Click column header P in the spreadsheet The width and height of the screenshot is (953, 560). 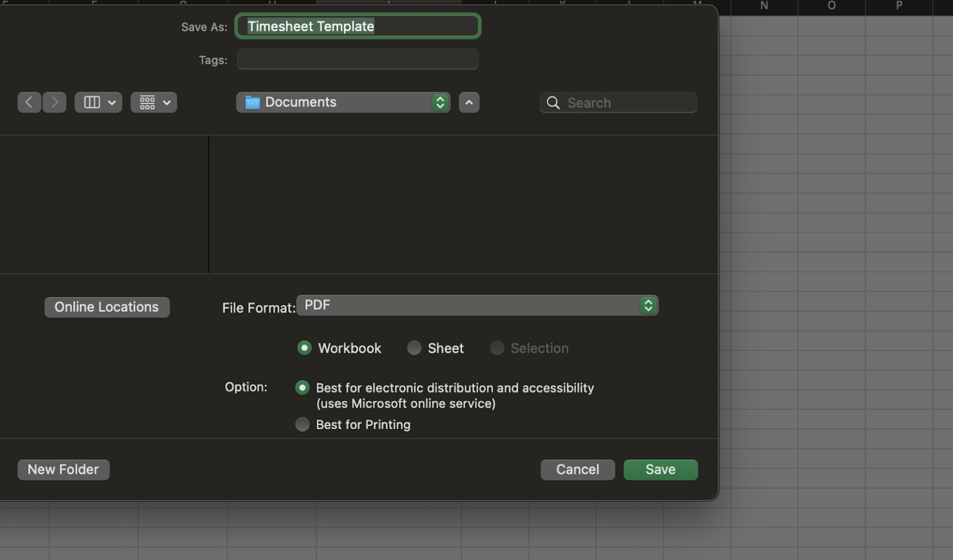click(x=898, y=6)
